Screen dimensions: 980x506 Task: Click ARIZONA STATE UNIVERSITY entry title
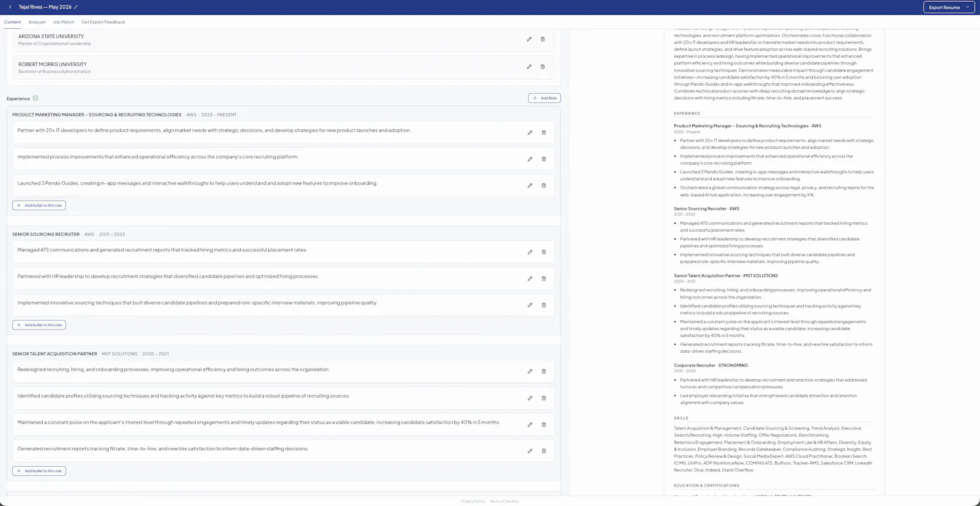coord(51,36)
